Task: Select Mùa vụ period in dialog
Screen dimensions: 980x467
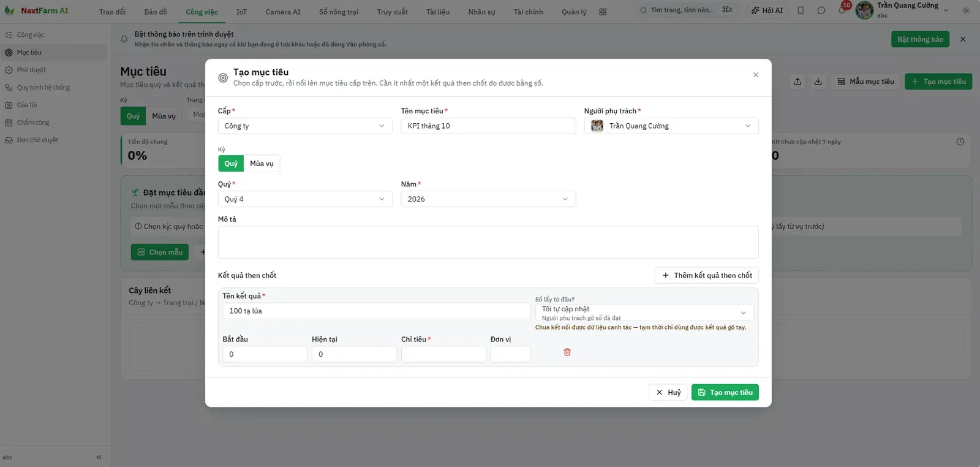Action: tap(262, 164)
